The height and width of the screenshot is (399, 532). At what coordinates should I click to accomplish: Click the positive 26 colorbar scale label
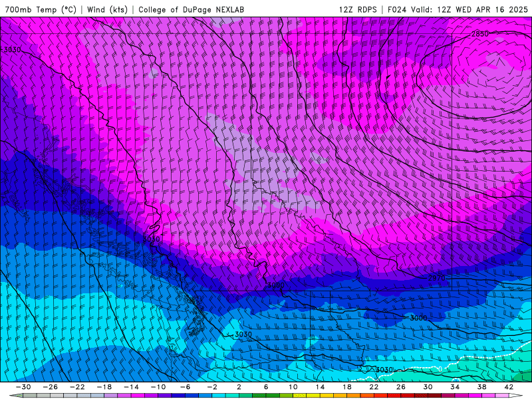point(401,387)
